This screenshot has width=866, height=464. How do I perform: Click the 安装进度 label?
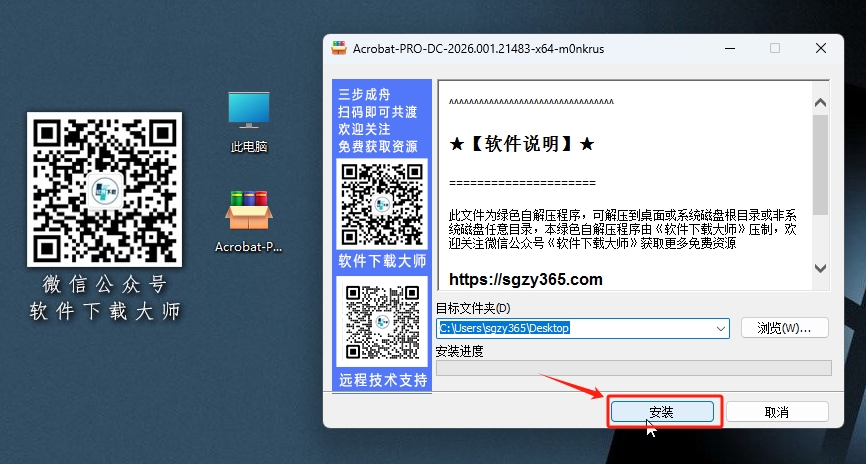[460, 351]
